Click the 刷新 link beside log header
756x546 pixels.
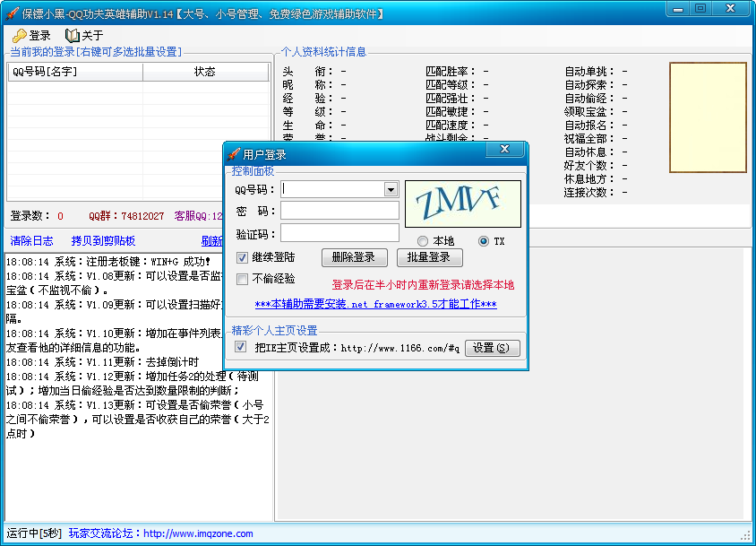tap(211, 241)
